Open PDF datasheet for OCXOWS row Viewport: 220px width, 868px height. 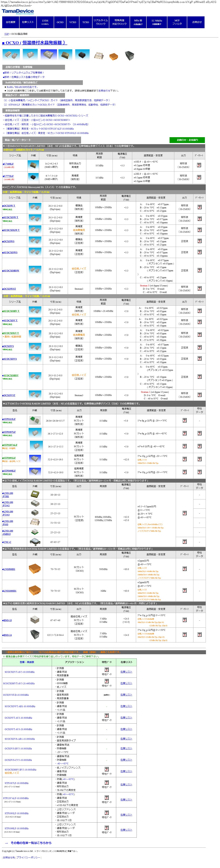click(199, 241)
